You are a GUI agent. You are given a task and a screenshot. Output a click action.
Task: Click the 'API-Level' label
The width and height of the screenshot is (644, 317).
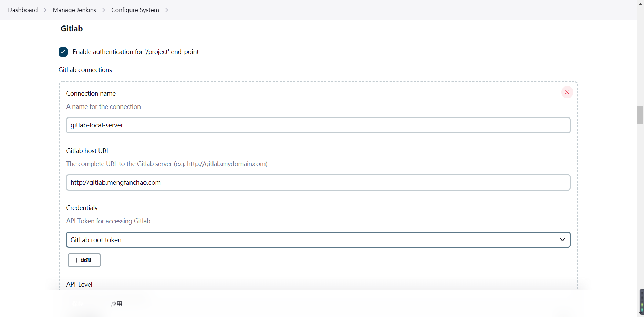79,284
